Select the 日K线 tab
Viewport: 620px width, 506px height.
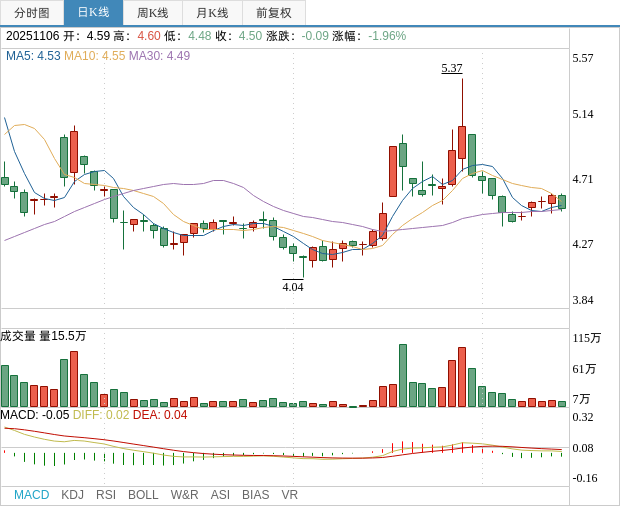pyautogui.click(x=93, y=13)
